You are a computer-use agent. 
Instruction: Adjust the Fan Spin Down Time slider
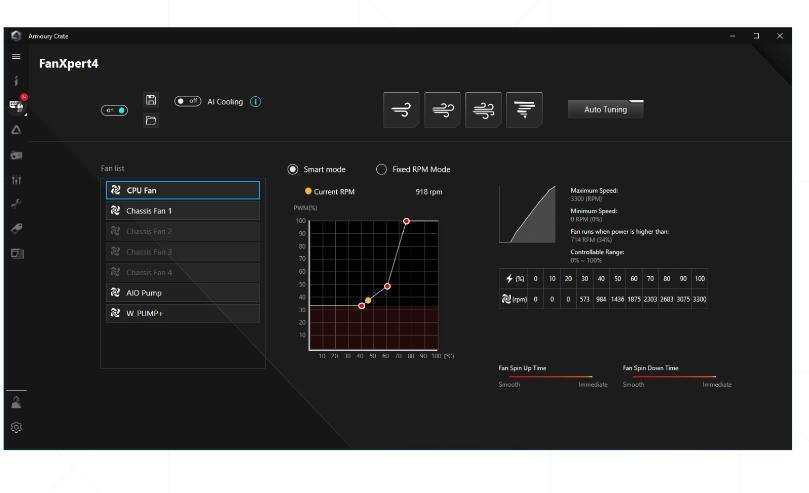674,376
